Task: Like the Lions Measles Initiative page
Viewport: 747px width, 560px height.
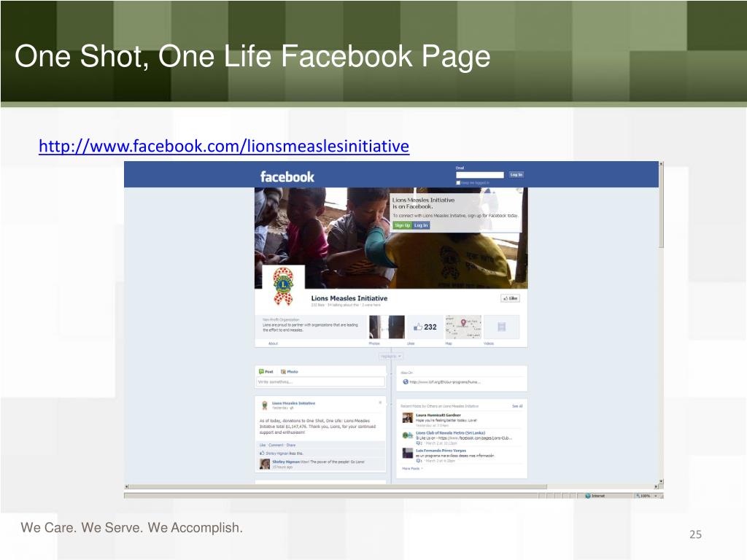Action: pyautogui.click(x=510, y=298)
